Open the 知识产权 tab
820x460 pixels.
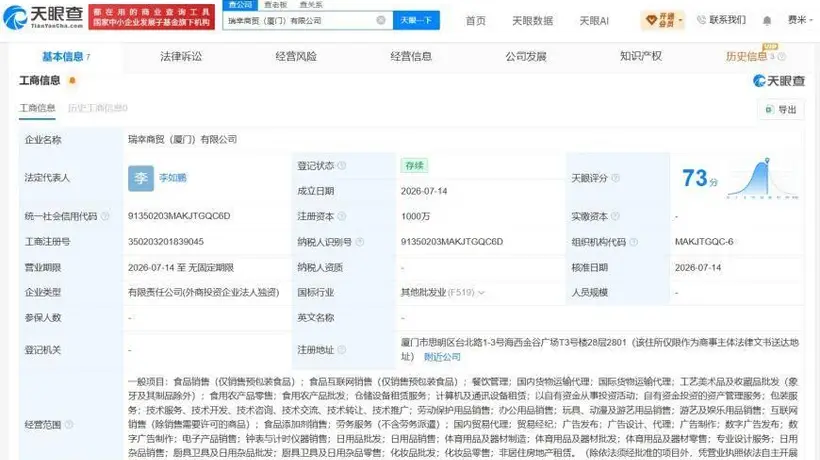641,56
